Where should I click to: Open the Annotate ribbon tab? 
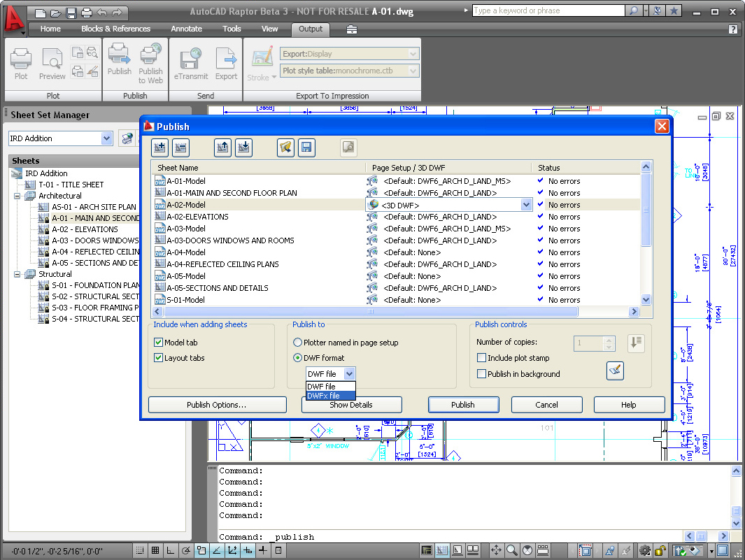coord(186,29)
